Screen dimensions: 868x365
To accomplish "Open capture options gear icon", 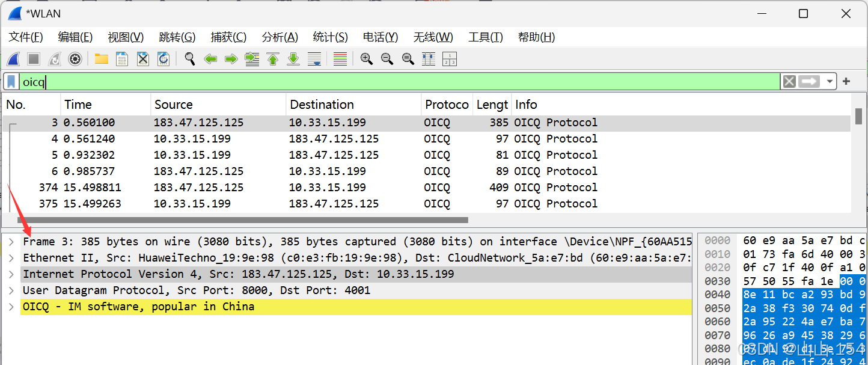I will tap(75, 59).
